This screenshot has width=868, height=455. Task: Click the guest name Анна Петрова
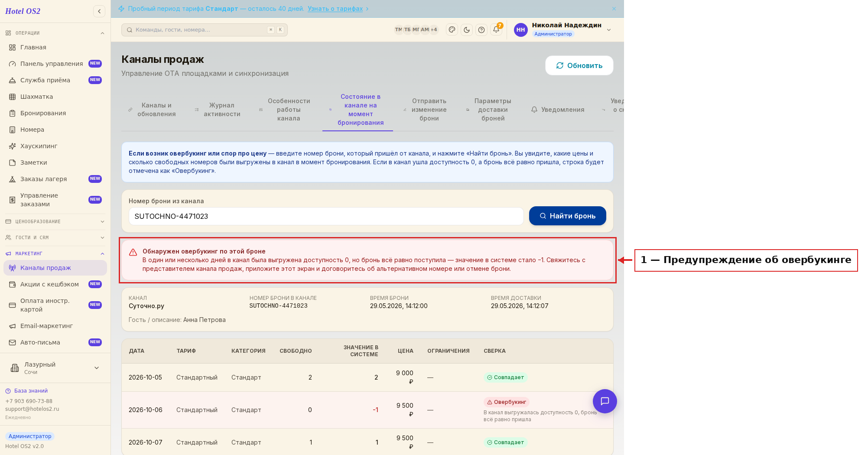(x=205, y=320)
